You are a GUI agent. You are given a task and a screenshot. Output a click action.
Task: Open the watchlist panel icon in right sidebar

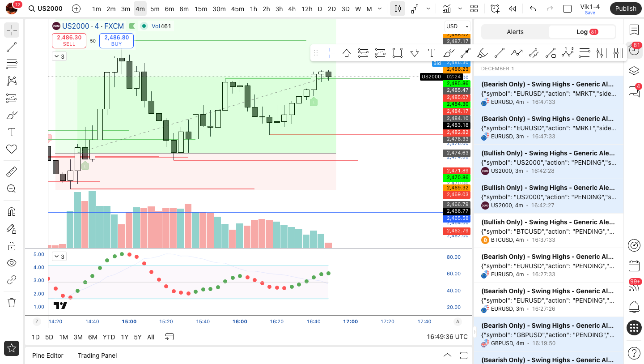[634, 30]
